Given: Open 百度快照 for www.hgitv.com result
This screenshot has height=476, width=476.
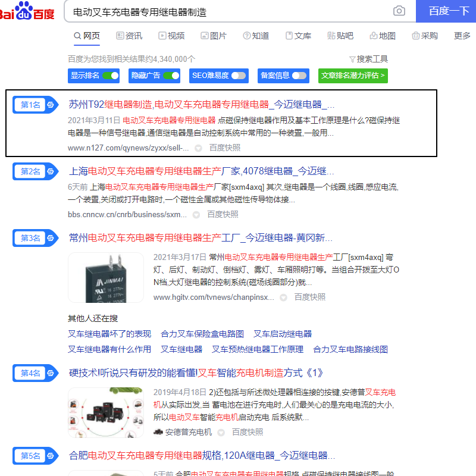Looking at the screenshot, I should [309, 297].
